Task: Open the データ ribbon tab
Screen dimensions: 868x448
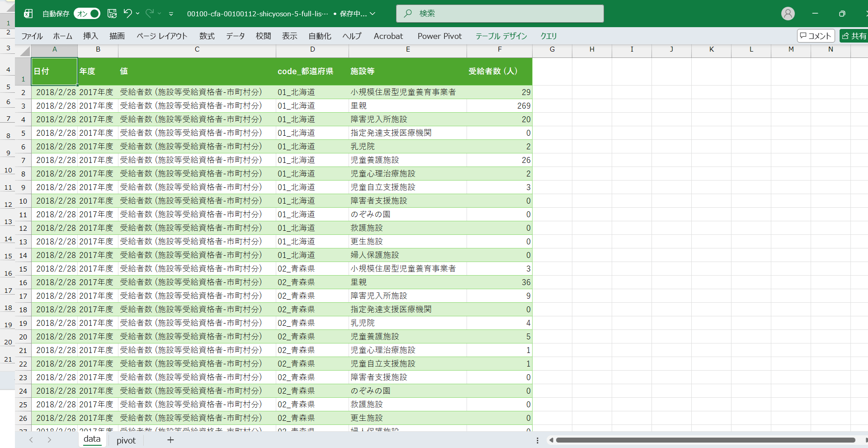Action: coord(235,36)
